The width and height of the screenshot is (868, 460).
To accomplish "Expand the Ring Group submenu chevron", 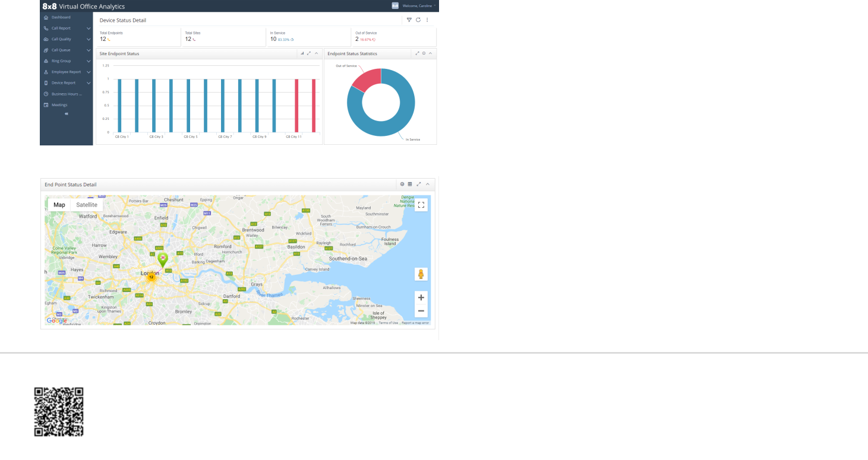I will (x=89, y=61).
